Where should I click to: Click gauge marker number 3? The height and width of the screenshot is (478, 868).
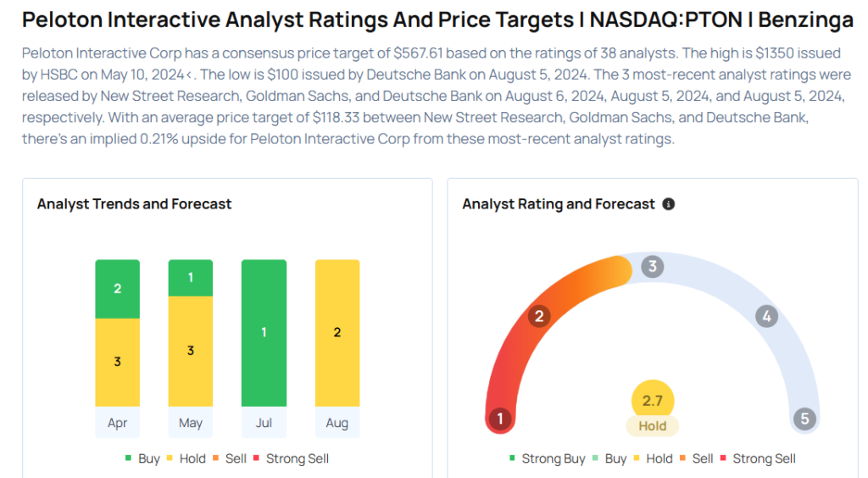[652, 267]
